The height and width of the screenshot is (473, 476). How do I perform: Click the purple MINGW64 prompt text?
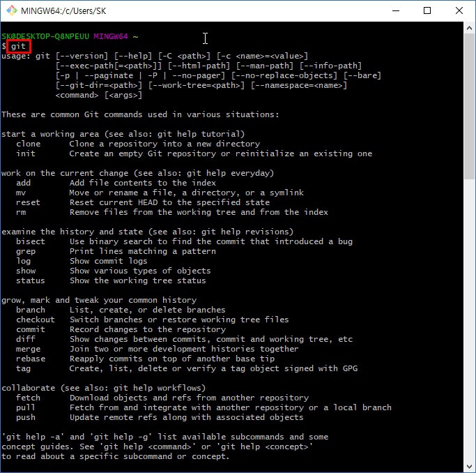111,36
